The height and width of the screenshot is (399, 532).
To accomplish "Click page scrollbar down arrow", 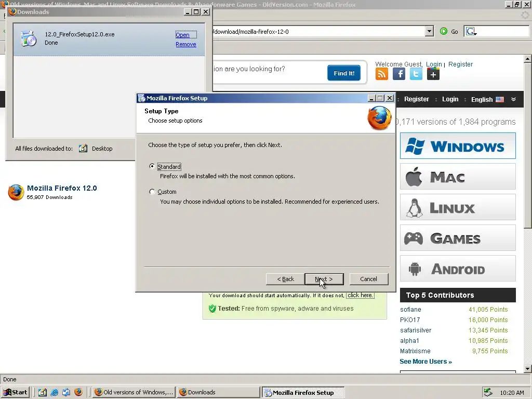I will pos(528,368).
